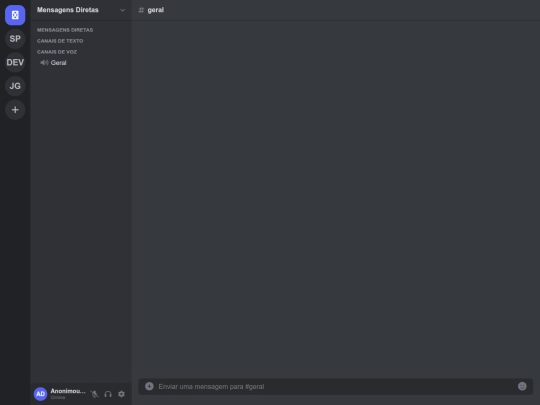Add a new server with plus icon

[x=15, y=110]
